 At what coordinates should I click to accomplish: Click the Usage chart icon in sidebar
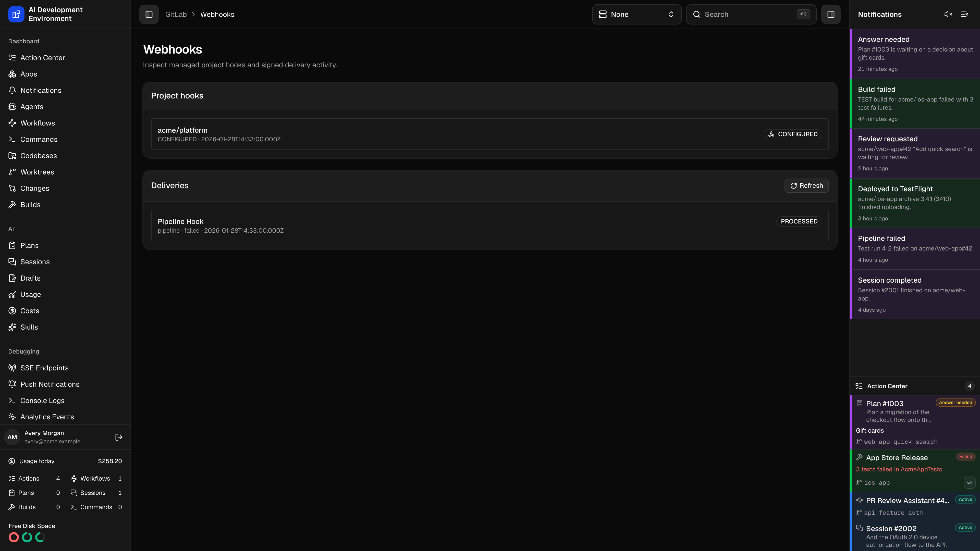12,295
